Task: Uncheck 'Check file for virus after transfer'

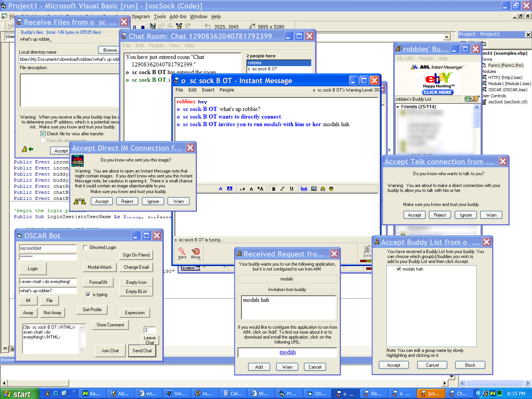Action: (x=43, y=134)
